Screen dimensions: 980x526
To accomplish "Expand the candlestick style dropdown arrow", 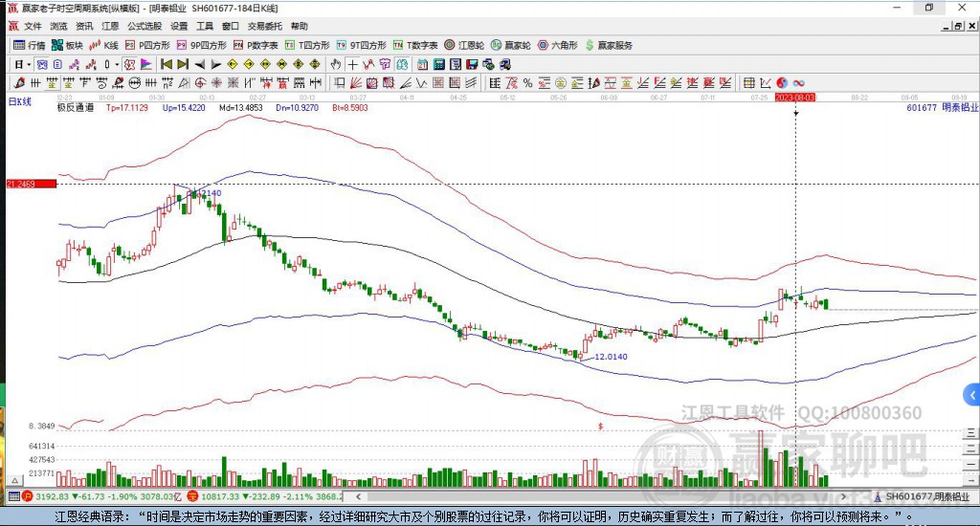I will click(x=116, y=64).
